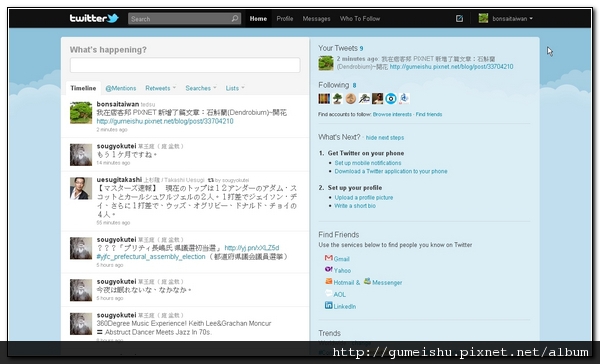
Task: Open Profile in the top bar
Action: [285, 18]
